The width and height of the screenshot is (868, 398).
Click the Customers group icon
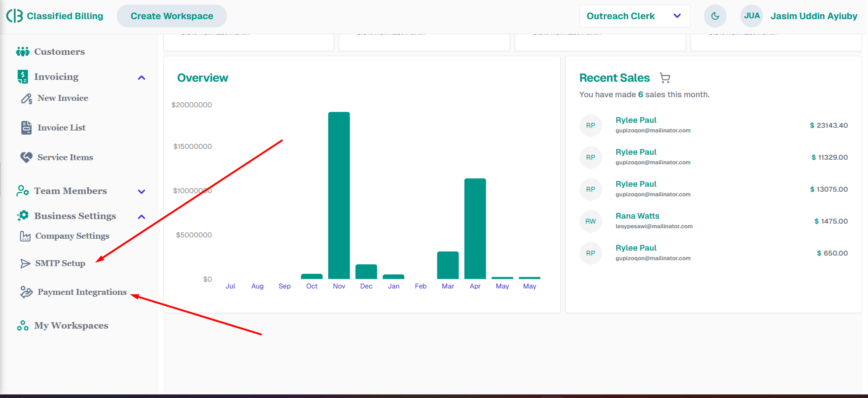(22, 52)
